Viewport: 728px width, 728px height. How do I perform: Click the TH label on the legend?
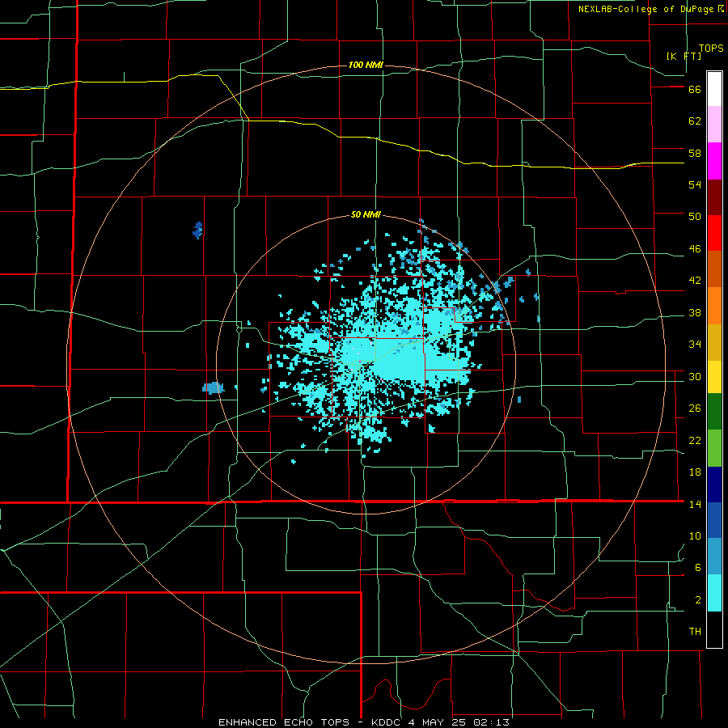[x=695, y=632]
